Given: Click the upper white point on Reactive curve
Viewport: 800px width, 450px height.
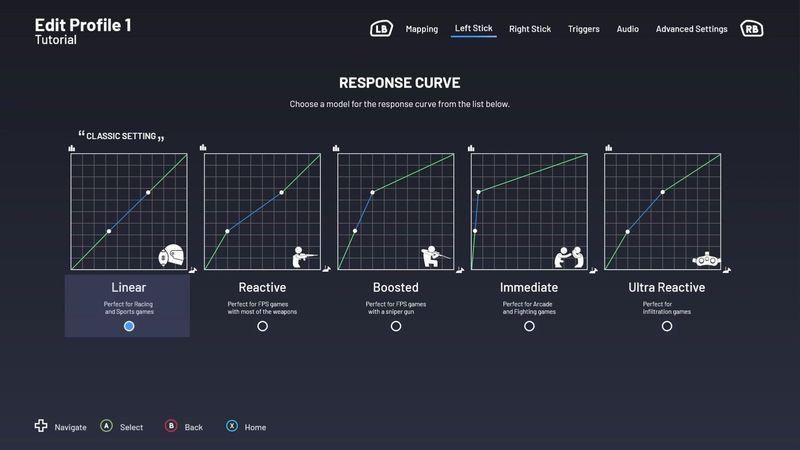Looking at the screenshot, I should point(282,192).
